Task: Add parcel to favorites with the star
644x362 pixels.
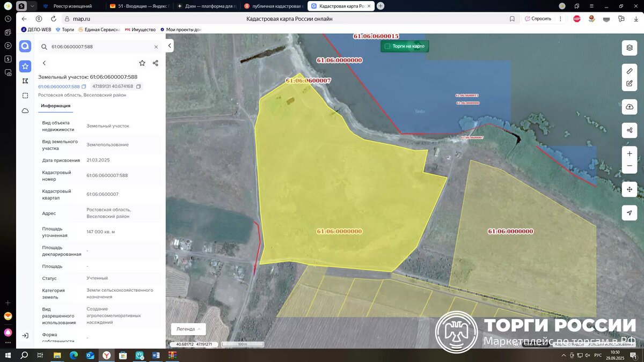Action: pyautogui.click(x=142, y=63)
